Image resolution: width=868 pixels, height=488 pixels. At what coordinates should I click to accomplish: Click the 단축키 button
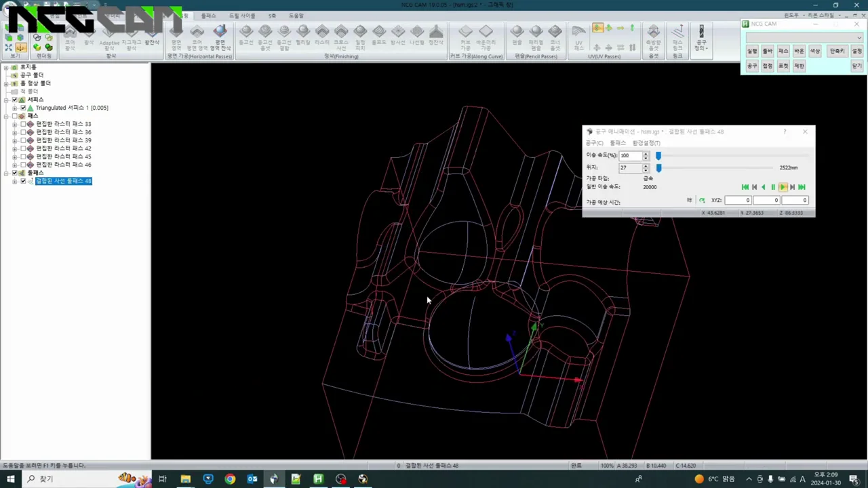(837, 52)
